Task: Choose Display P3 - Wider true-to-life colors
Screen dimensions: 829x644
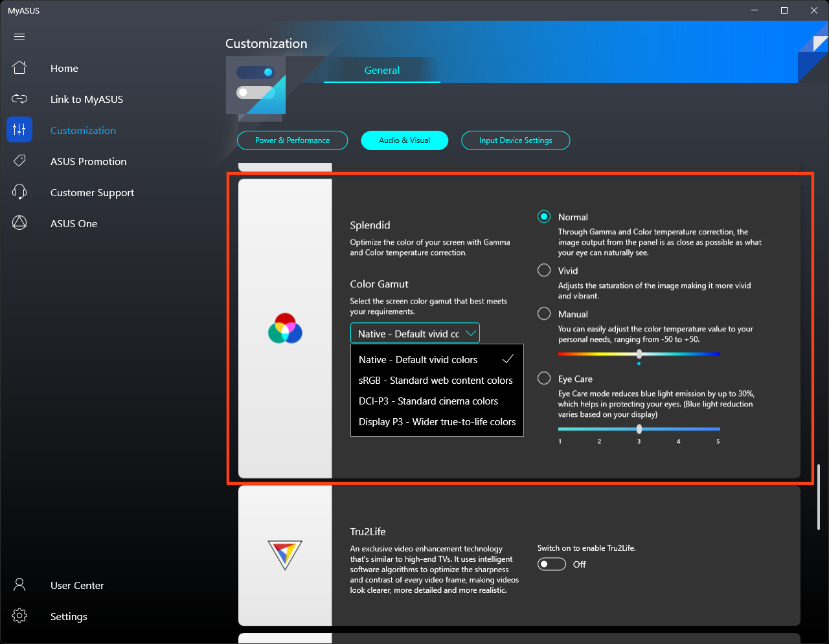Action: [x=437, y=422]
